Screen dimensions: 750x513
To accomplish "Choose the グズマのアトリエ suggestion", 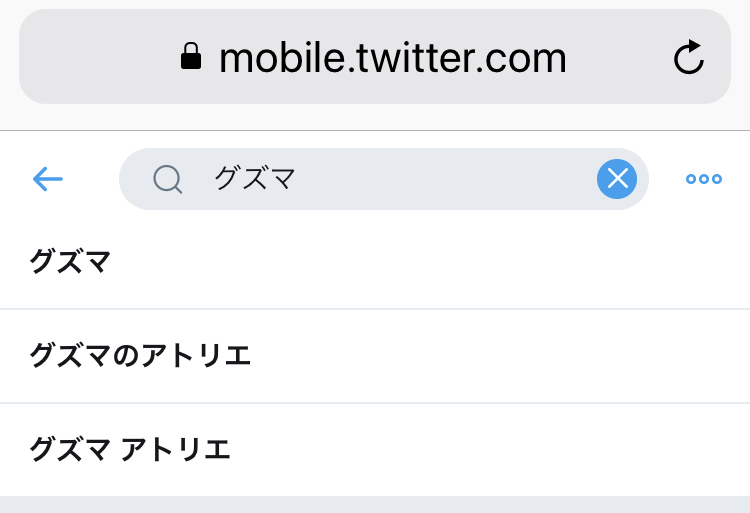I will coord(140,355).
